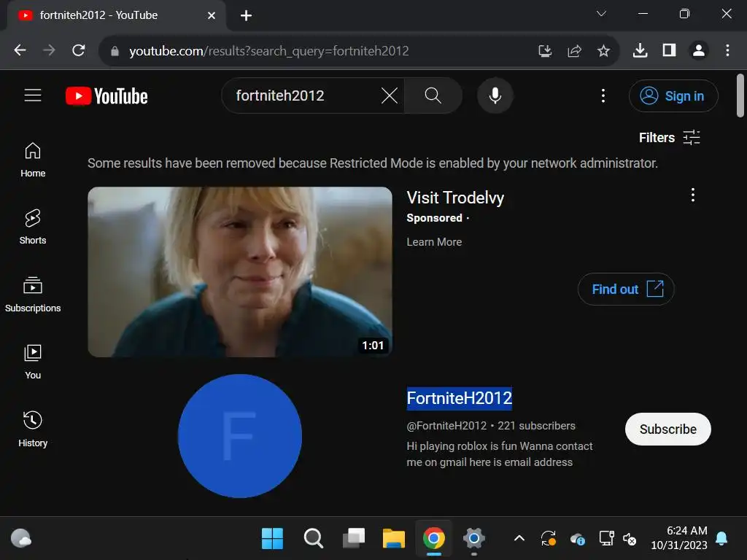Screen dimensions: 747x560
Task: Open File Explorer from taskbar
Action: pyautogui.click(x=393, y=539)
